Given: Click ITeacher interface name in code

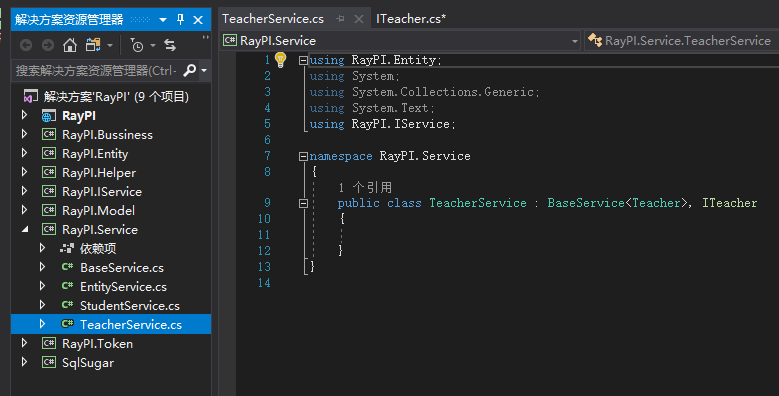Looking at the screenshot, I should point(729,203).
